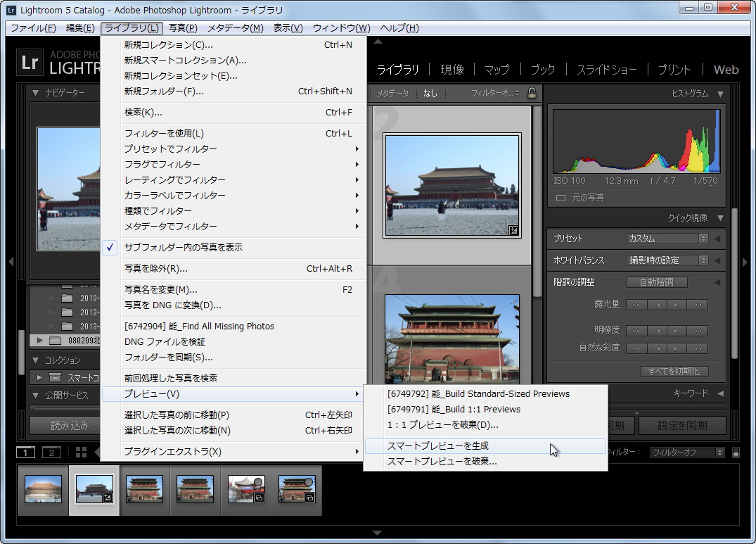Click exposure small decrease arrow button
756x544 pixels.
[x=657, y=305]
